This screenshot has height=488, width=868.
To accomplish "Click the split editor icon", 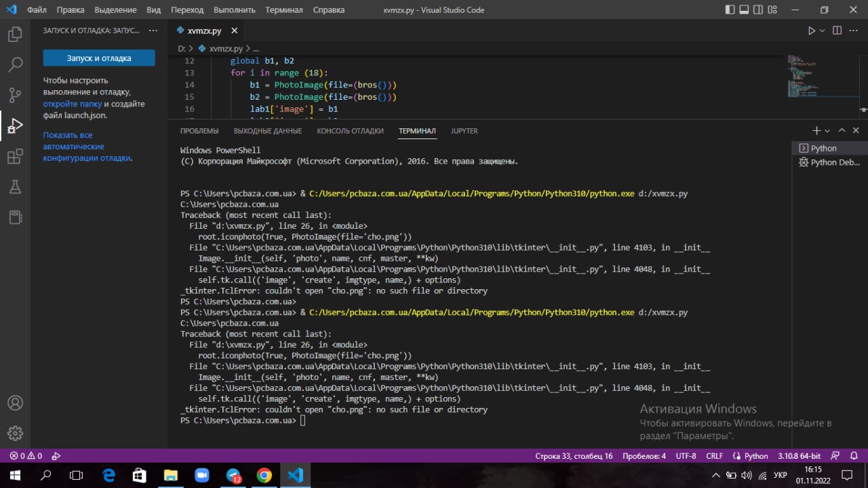I will [x=837, y=31].
